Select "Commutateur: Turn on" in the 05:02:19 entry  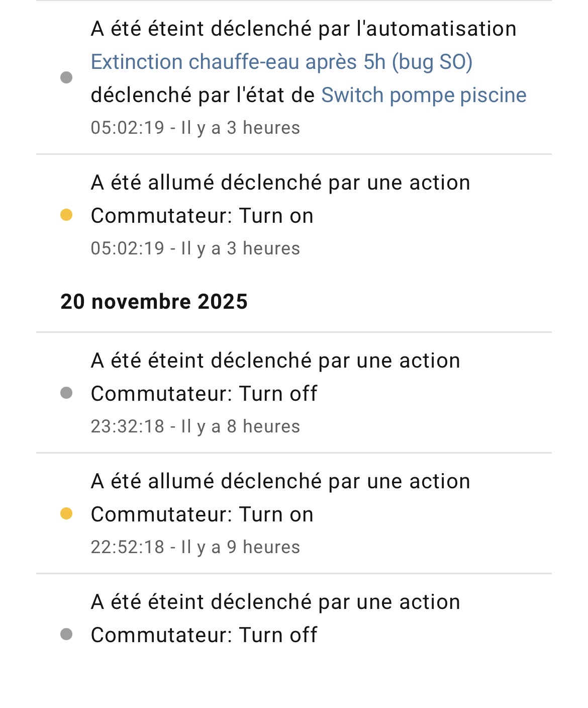click(202, 216)
